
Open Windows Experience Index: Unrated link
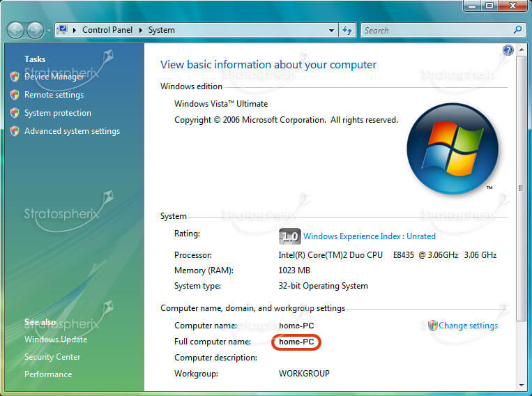click(370, 236)
